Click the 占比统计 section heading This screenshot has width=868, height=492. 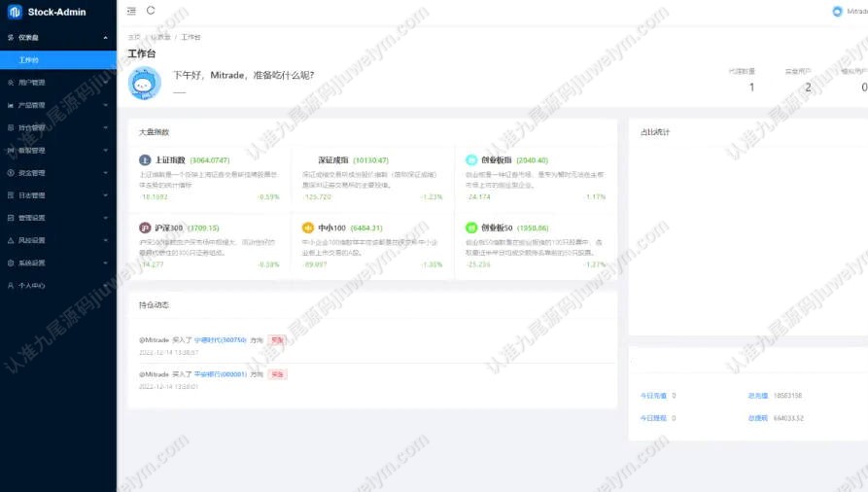[655, 132]
